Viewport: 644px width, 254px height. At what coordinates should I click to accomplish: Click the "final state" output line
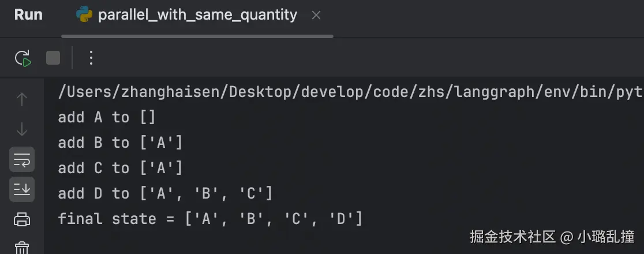point(210,219)
